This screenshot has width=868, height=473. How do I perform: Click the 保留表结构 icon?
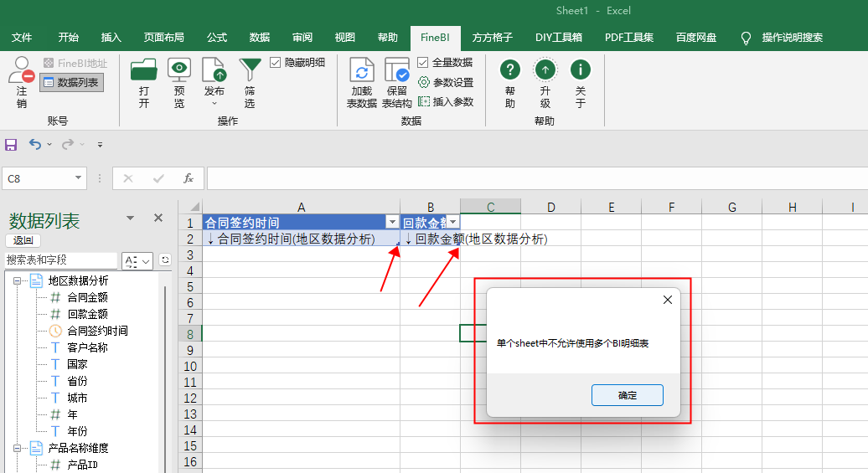(x=397, y=70)
